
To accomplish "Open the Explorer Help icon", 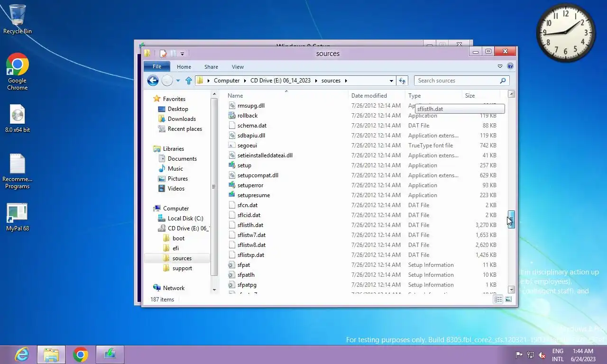I will pos(510,66).
